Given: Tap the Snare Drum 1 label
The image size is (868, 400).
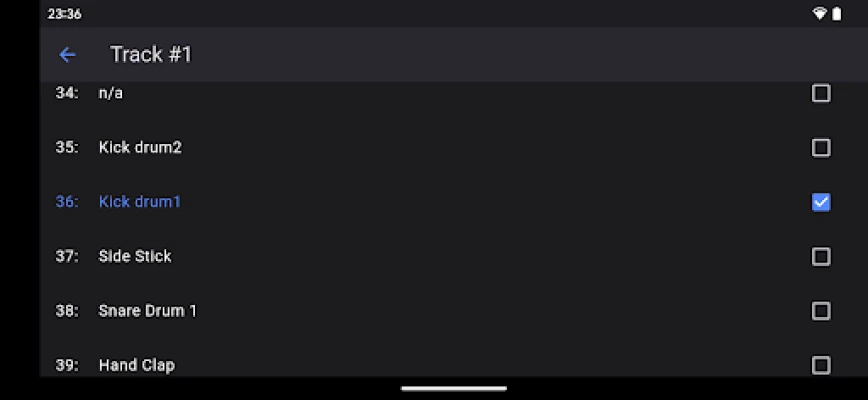Looking at the screenshot, I should click(147, 311).
